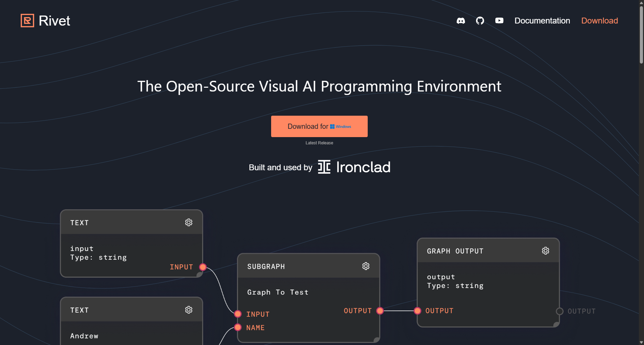This screenshot has height=345, width=644.
Task: Click resize handle of the Graph Output node
Action: [556, 324]
